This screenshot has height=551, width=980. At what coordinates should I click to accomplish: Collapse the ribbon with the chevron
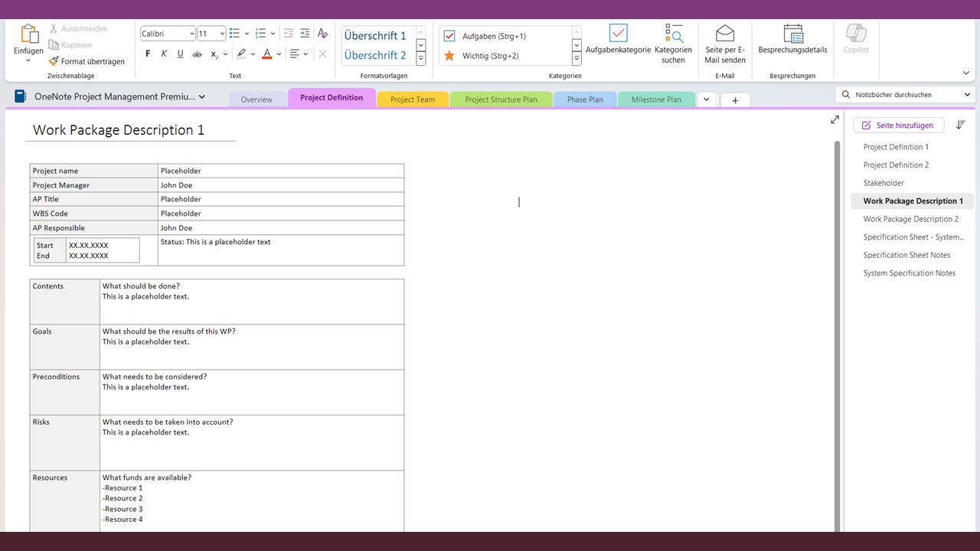pyautogui.click(x=965, y=73)
